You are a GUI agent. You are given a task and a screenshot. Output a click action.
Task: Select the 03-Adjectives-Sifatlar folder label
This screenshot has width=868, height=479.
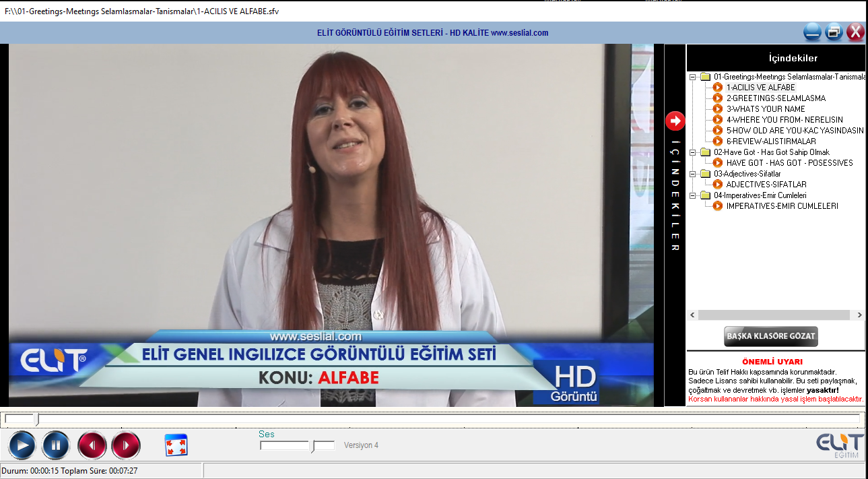coord(747,174)
